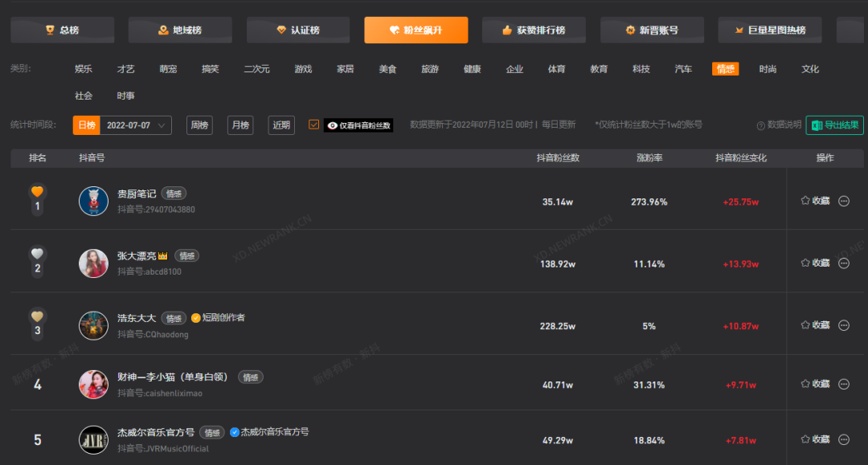Filter by 游戏 category
The width and height of the screenshot is (868, 465).
pyautogui.click(x=303, y=69)
